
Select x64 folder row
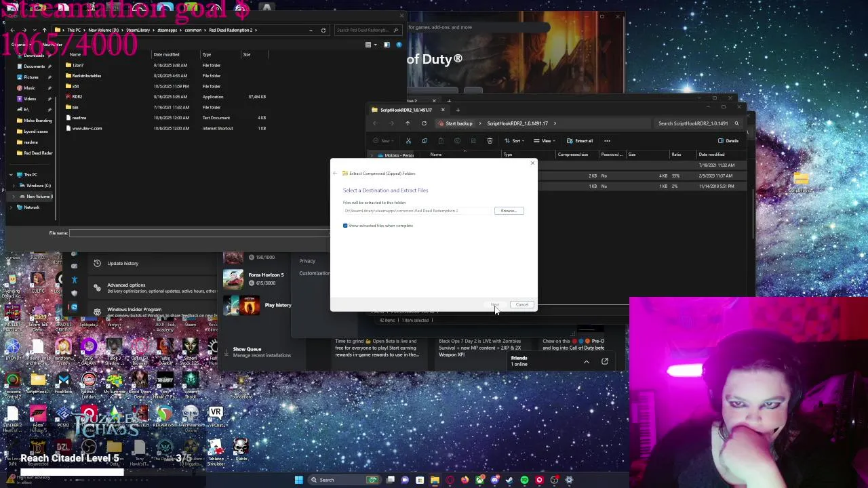(75, 86)
